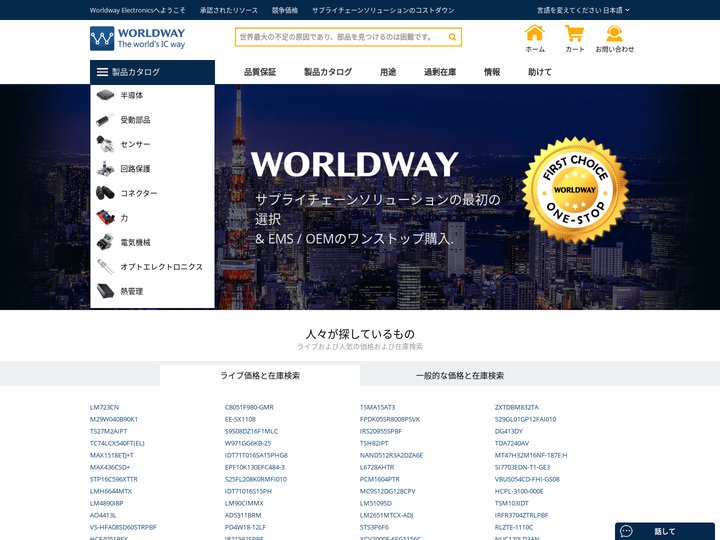720x540 pixels.
Task: Open the カート shopping cart icon
Action: pos(574,33)
